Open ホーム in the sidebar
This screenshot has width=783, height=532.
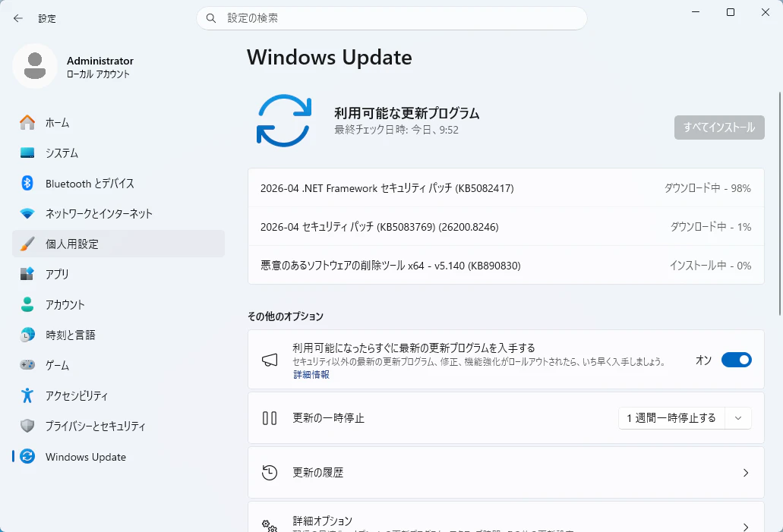[118, 122]
